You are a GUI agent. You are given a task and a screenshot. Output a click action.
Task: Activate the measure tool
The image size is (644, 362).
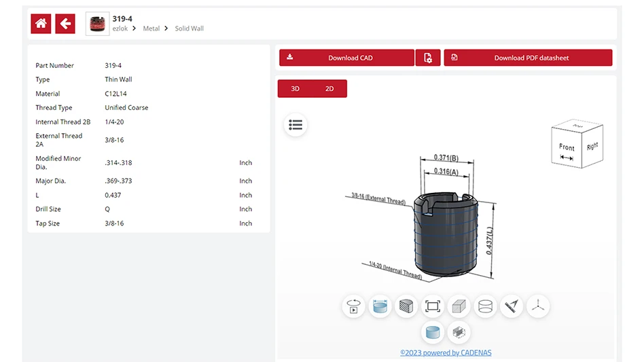[512, 306]
